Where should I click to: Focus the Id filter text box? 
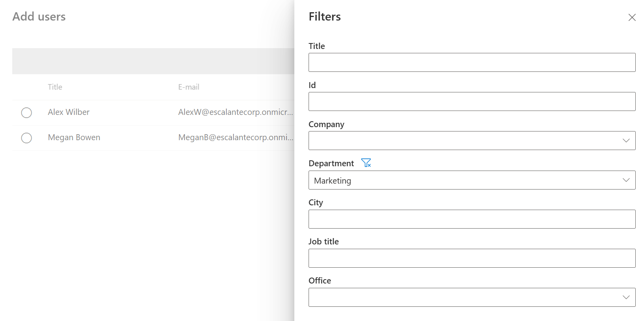[x=472, y=101]
